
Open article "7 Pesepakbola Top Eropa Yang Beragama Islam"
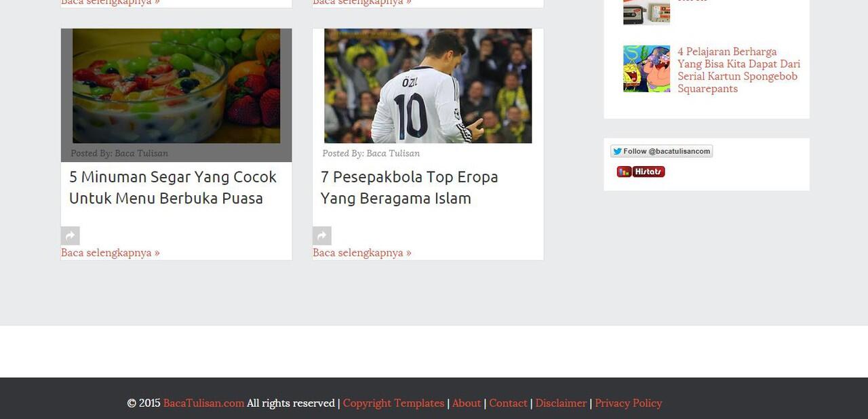[x=409, y=187]
